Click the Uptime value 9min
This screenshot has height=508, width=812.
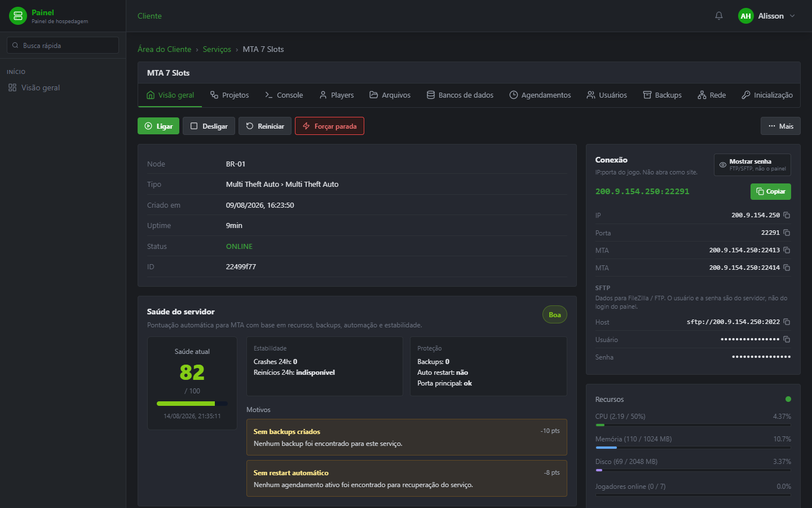pyautogui.click(x=234, y=225)
